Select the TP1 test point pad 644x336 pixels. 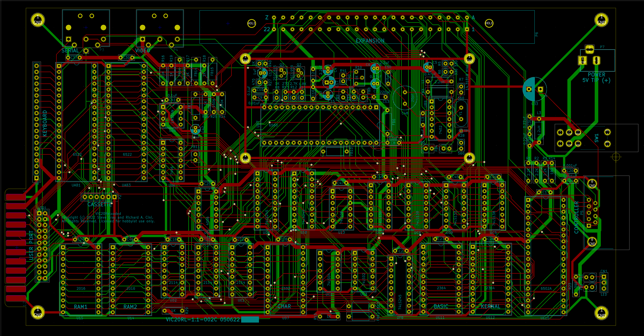point(461,131)
